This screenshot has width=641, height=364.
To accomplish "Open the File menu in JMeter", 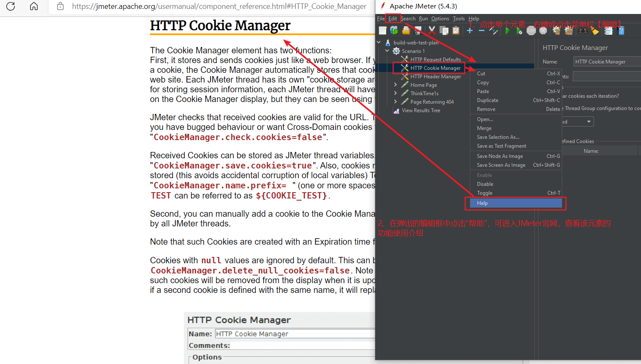I will point(381,19).
